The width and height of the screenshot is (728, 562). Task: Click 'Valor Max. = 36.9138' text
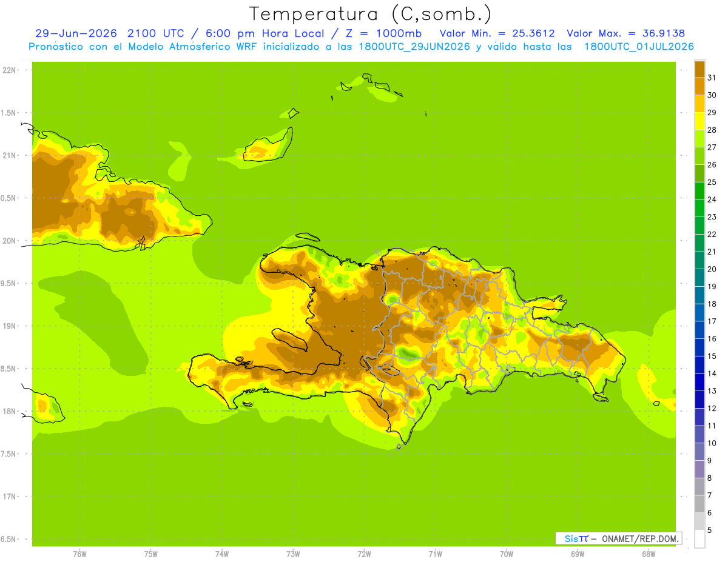click(x=625, y=33)
